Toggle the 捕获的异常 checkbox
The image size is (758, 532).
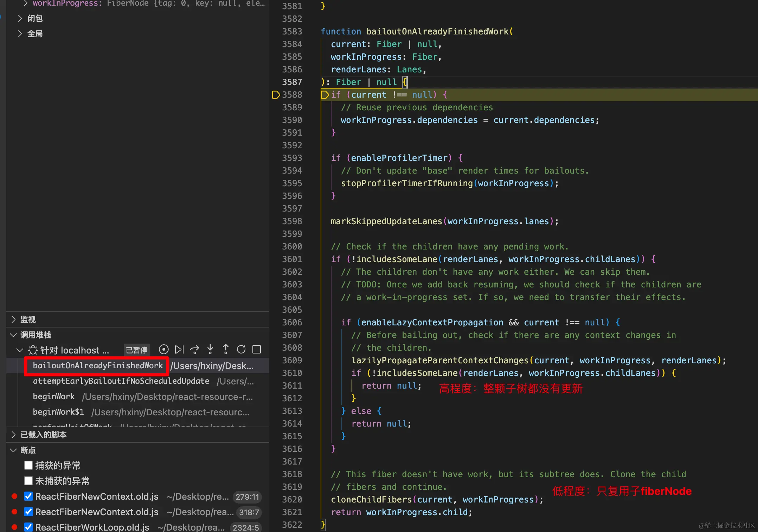[x=28, y=465]
